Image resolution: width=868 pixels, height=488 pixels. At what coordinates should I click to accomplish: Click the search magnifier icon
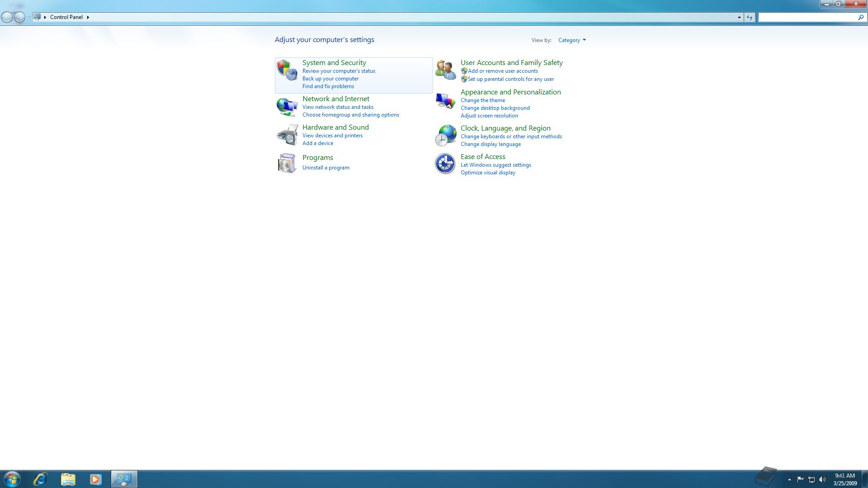point(861,17)
